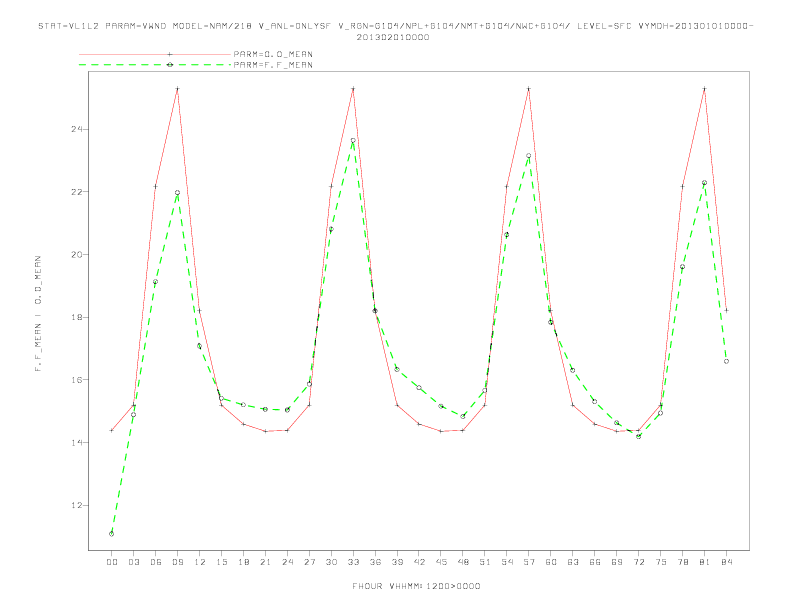Click the x-axis tick label 03
792x612 pixels.
[x=133, y=562]
